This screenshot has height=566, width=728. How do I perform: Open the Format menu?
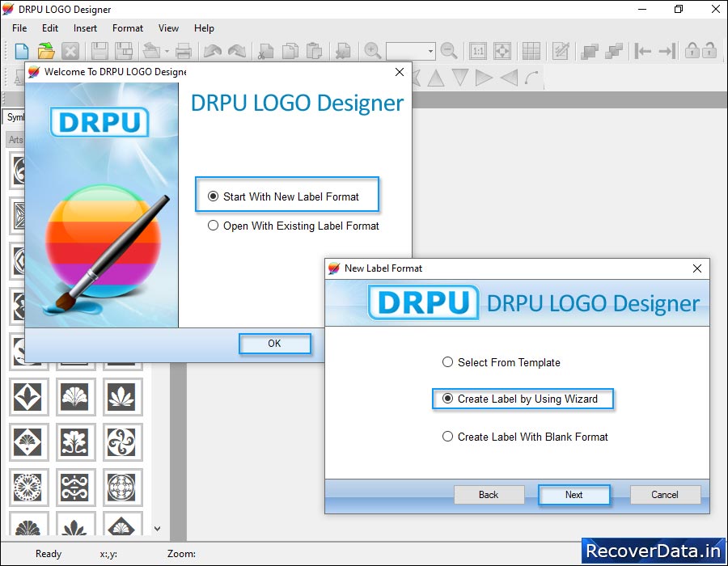[128, 28]
